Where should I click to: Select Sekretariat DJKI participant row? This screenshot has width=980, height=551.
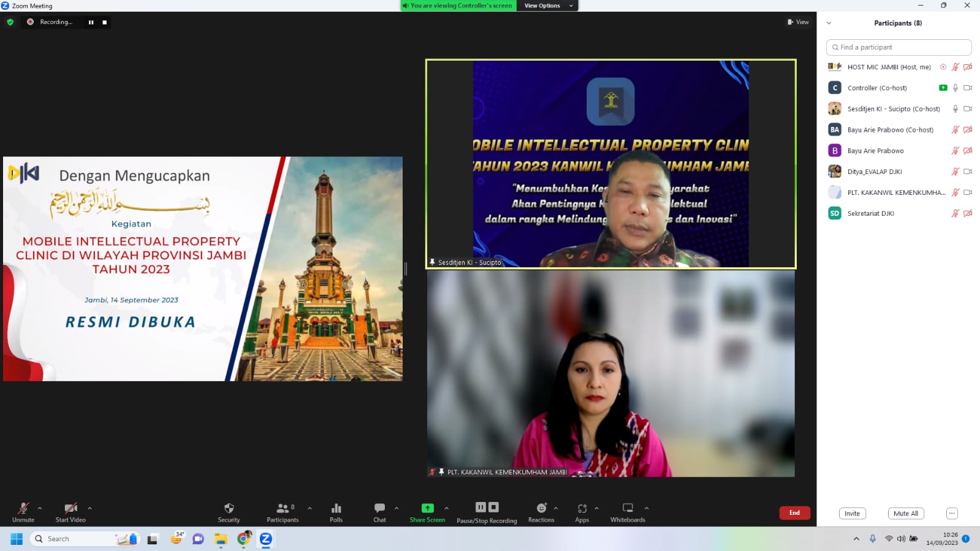coord(898,213)
